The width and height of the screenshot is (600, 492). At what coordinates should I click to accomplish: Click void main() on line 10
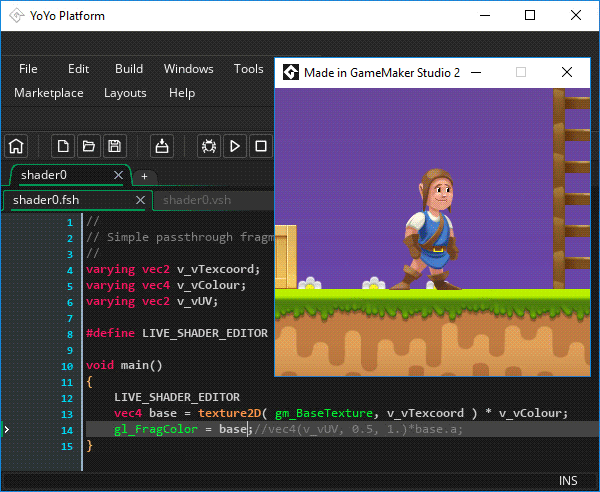(124, 365)
